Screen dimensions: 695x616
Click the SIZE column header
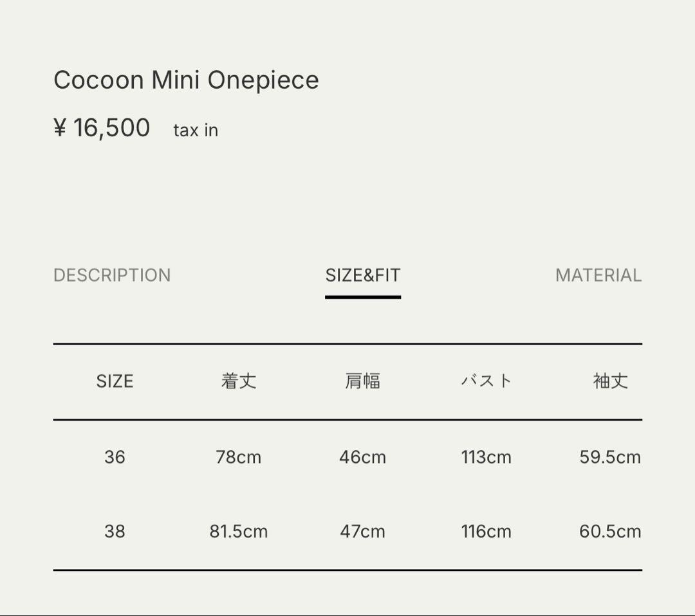coord(115,381)
